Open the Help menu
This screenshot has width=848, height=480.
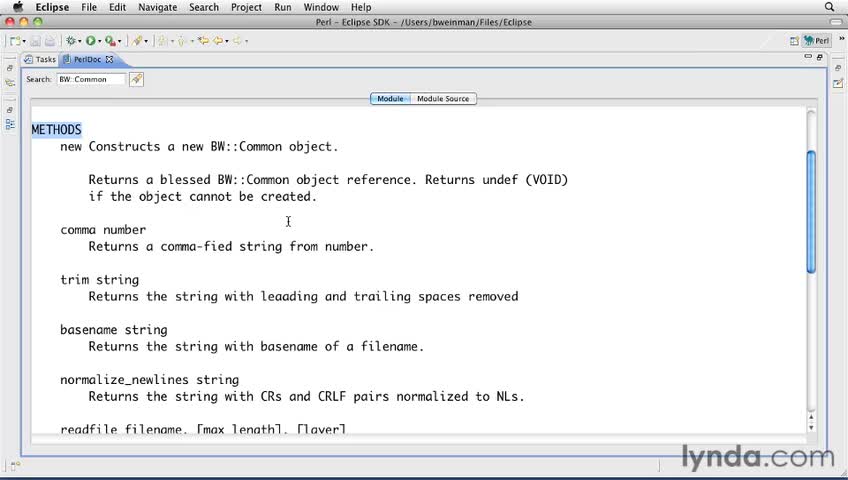[x=361, y=7]
